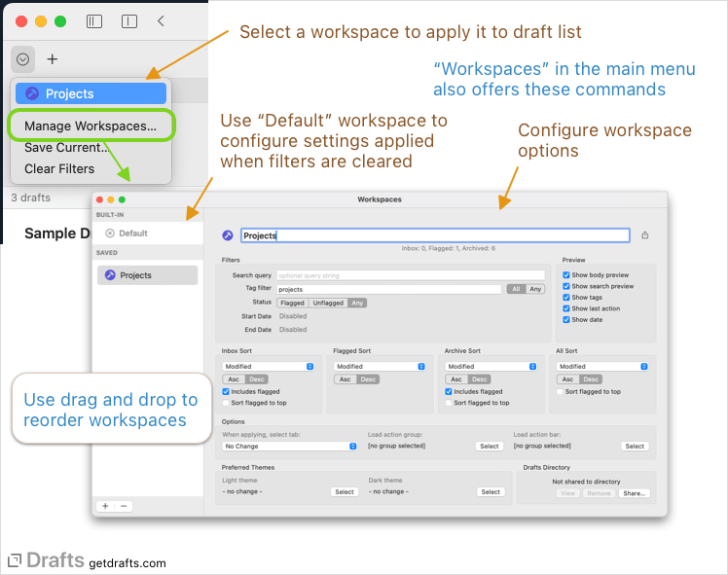728x575 pixels.
Task: Click Select for Dark theme
Action: [x=491, y=492]
